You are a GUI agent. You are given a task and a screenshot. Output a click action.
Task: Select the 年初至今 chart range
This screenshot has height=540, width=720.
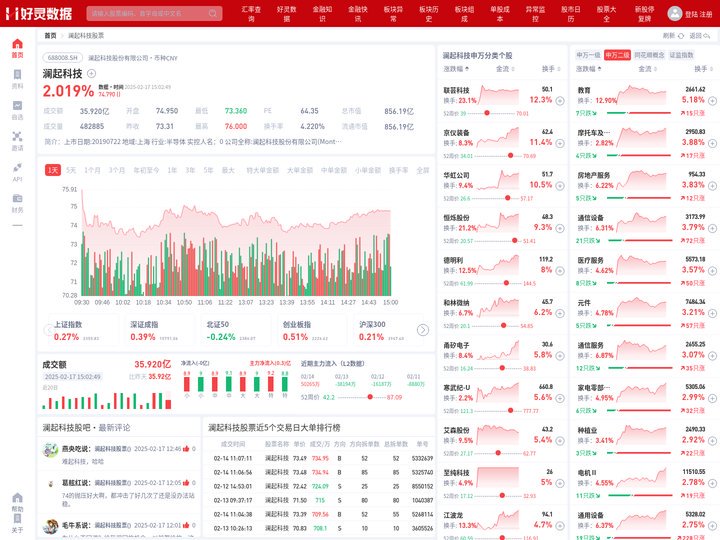tap(146, 170)
